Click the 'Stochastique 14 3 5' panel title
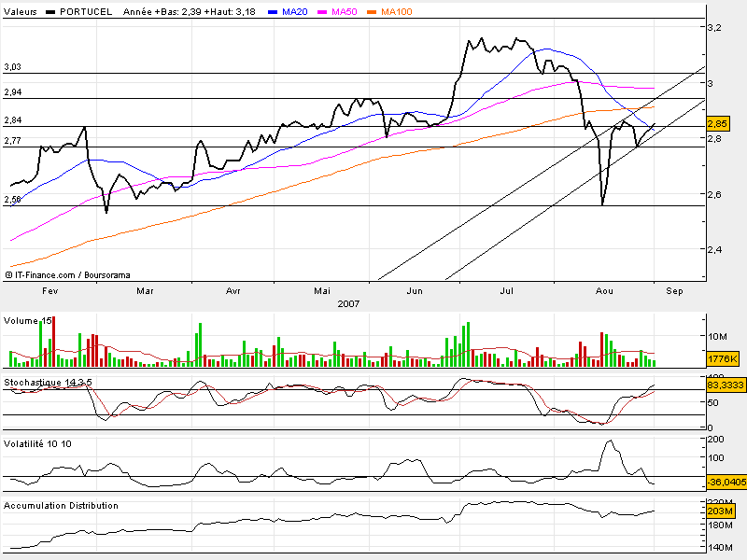 coord(49,382)
